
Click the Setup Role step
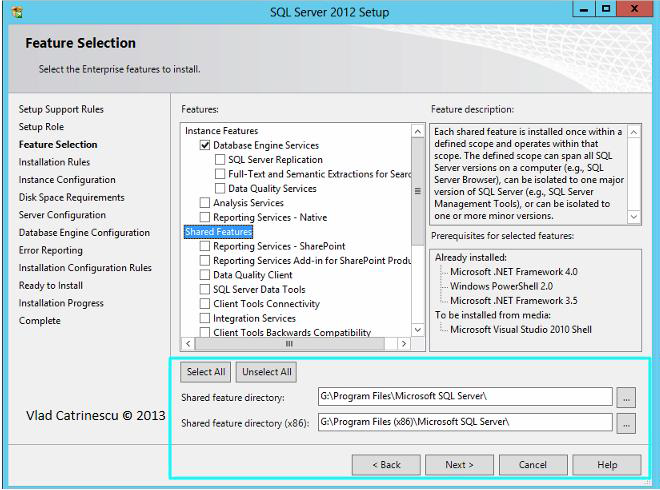coord(41,127)
